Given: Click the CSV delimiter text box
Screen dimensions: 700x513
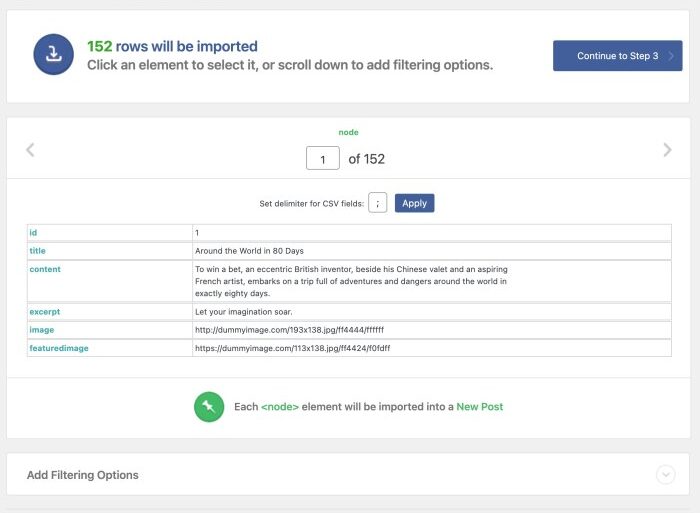Looking at the screenshot, I should [x=377, y=203].
